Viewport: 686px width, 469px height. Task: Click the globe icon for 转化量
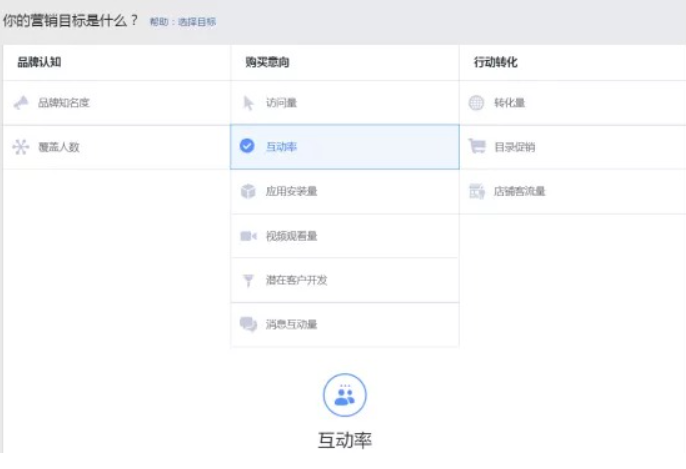[476, 103]
